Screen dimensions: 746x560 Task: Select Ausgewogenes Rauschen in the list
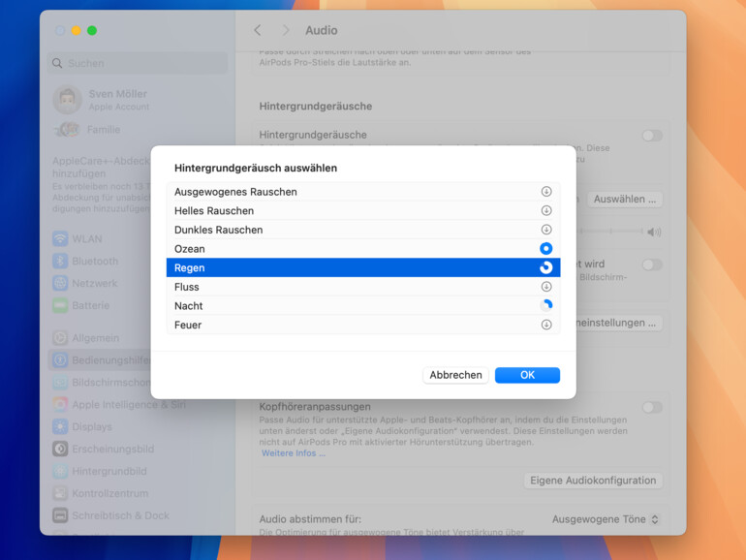point(363,192)
